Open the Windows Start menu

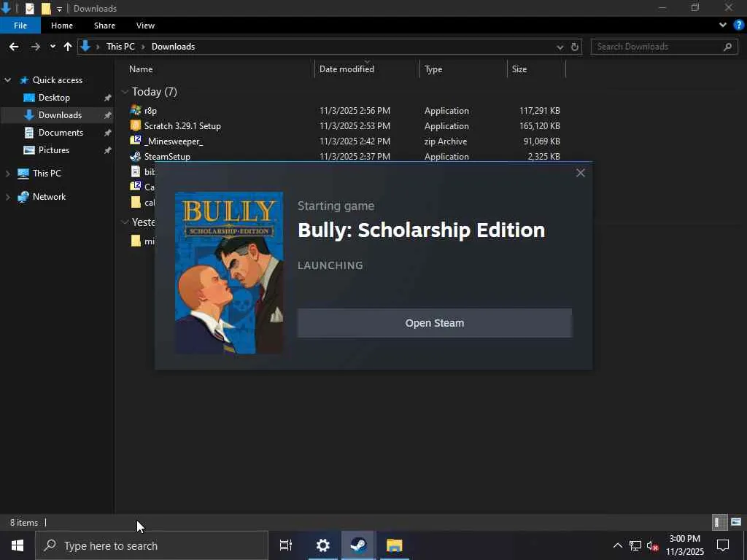coord(18,545)
